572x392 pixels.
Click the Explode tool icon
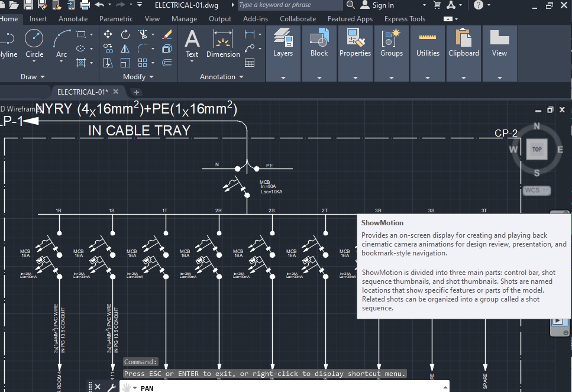click(167, 48)
